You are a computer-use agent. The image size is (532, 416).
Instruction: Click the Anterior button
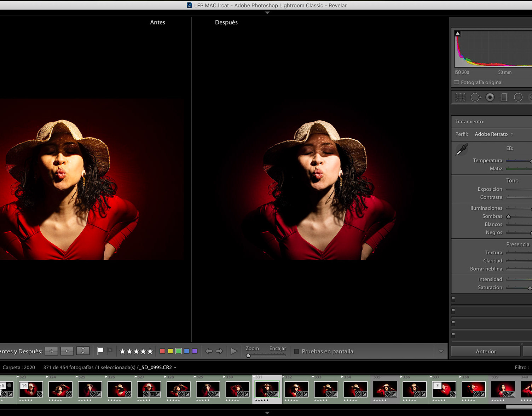pyautogui.click(x=486, y=351)
